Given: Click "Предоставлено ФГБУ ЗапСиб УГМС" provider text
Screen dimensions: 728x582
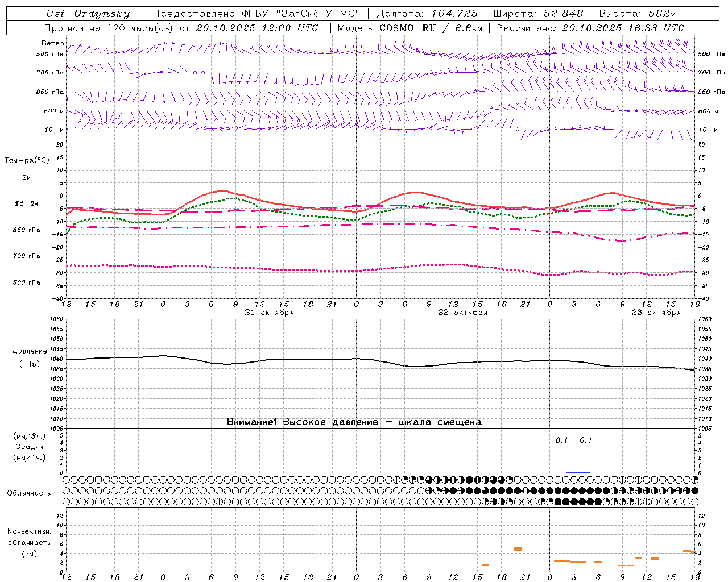Looking at the screenshot, I should 257,14.
